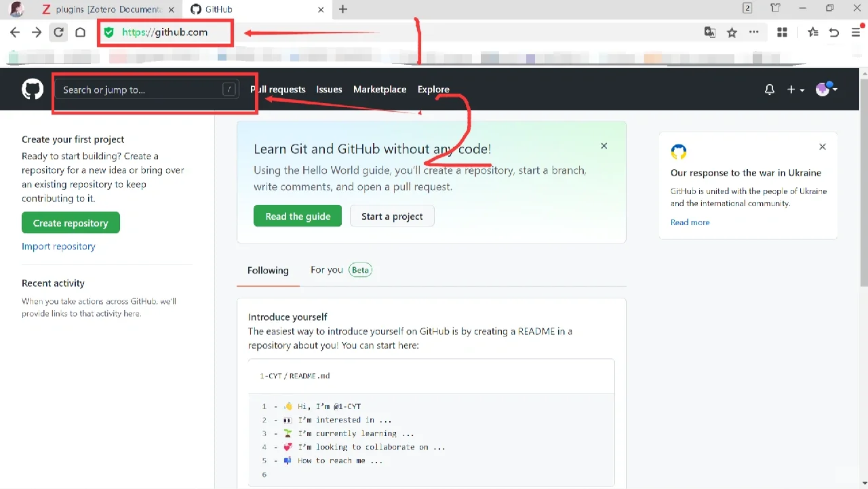Click the GitHub logo on the Ukraine card
Viewport: 868px width, 489px height.
tap(679, 151)
